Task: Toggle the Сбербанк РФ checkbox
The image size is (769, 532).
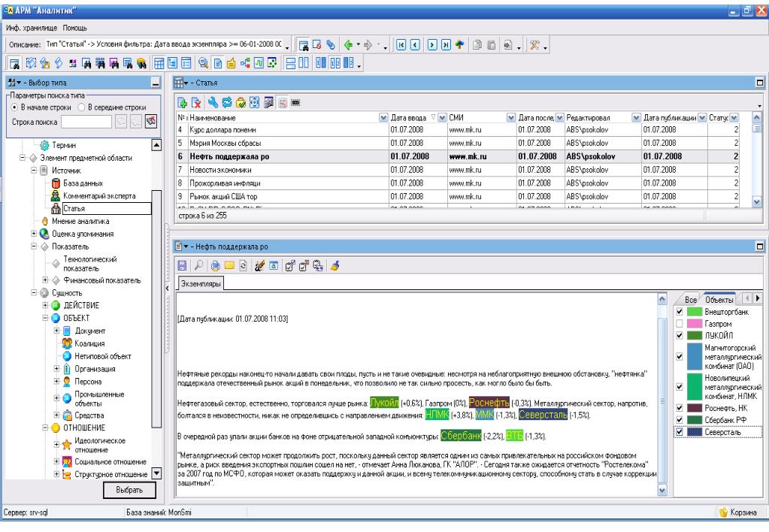Action: 680,420
